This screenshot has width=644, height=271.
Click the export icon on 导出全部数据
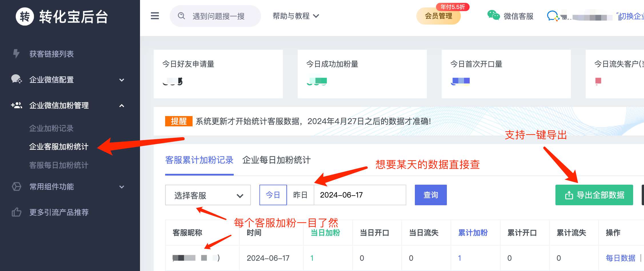(x=569, y=195)
